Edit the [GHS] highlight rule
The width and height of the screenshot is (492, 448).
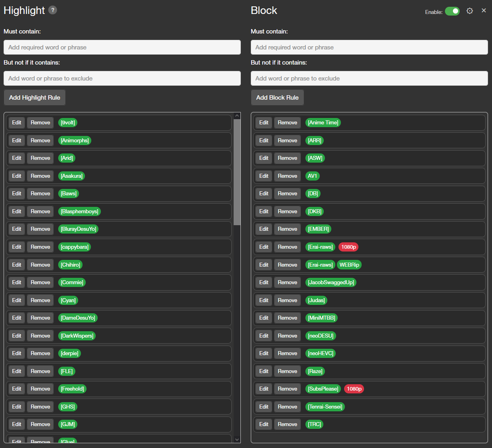point(17,407)
